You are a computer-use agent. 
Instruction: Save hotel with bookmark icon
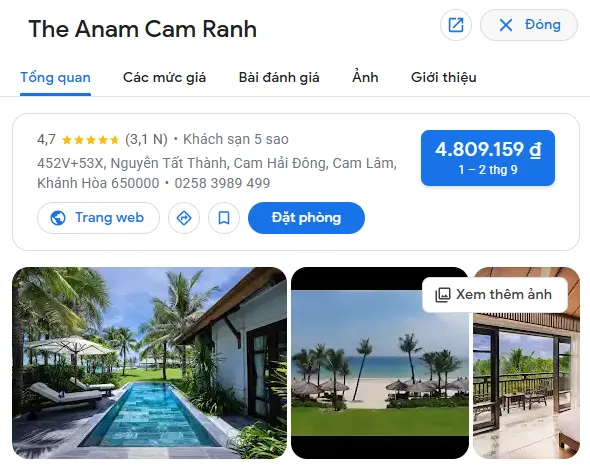click(224, 218)
